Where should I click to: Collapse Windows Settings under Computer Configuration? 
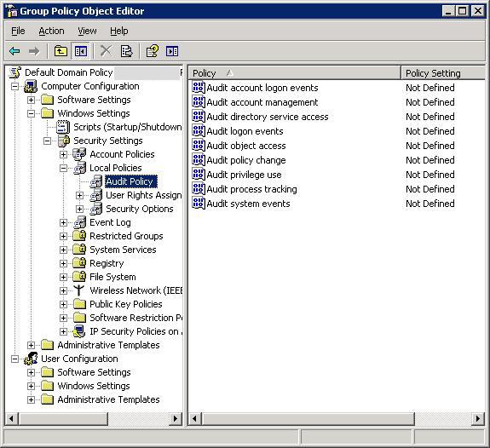[x=31, y=113]
